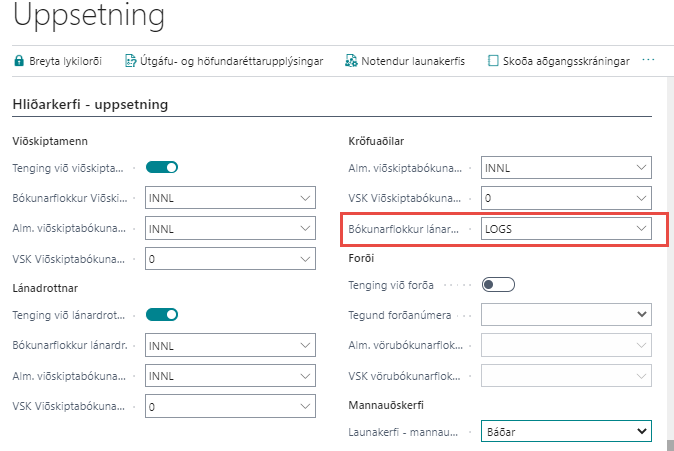The width and height of the screenshot is (674, 451).
Task: Click Skoða aðgangsskráningar action
Action: 566,61
